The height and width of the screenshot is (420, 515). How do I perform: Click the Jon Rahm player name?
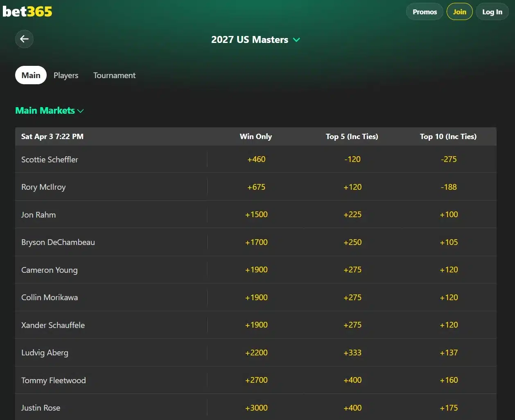38,215
